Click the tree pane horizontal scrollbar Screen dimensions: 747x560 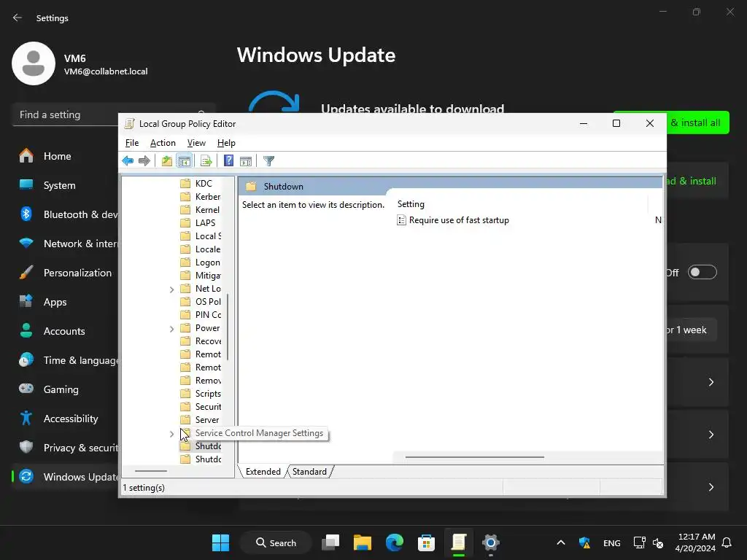point(151,471)
